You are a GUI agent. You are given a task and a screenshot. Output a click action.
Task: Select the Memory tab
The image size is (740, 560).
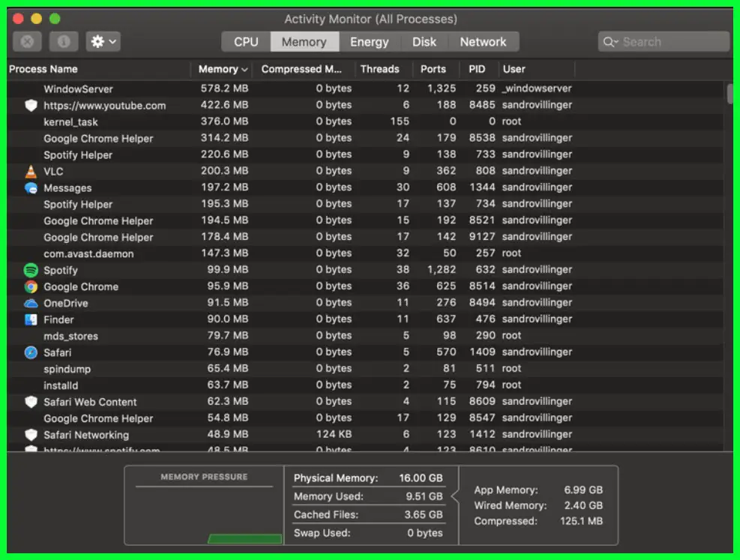click(x=304, y=41)
